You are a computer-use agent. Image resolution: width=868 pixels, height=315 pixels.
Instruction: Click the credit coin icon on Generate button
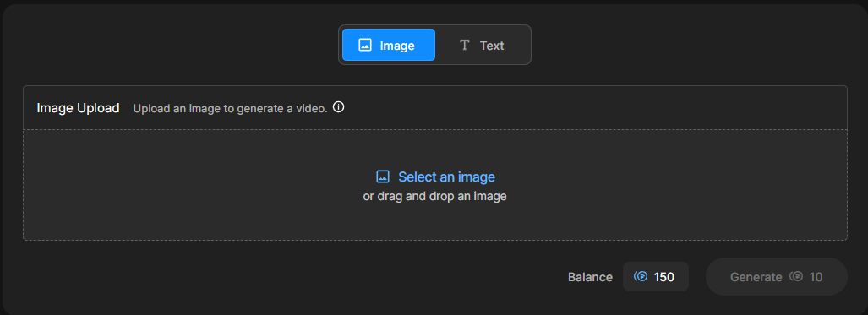pyautogui.click(x=796, y=277)
